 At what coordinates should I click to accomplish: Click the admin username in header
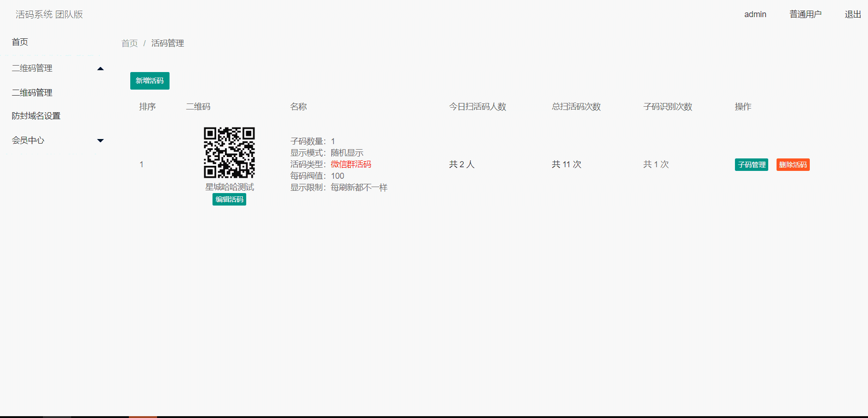point(755,14)
